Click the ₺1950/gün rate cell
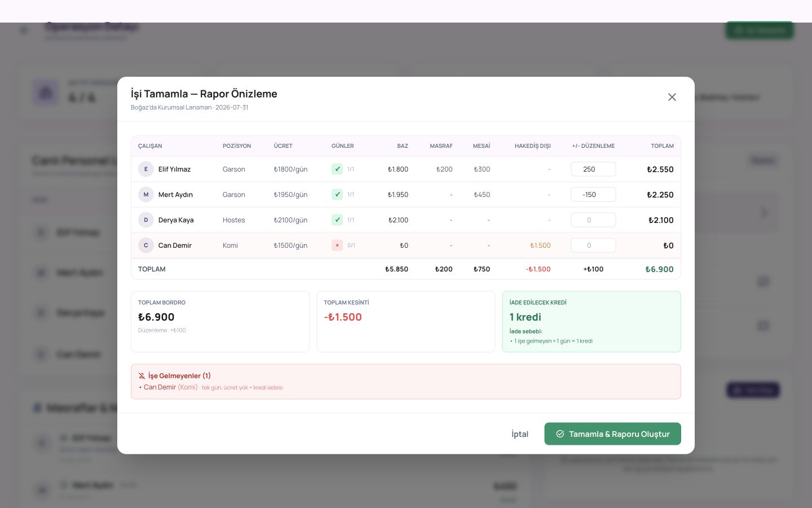The height and width of the screenshot is (508, 812). click(x=290, y=195)
